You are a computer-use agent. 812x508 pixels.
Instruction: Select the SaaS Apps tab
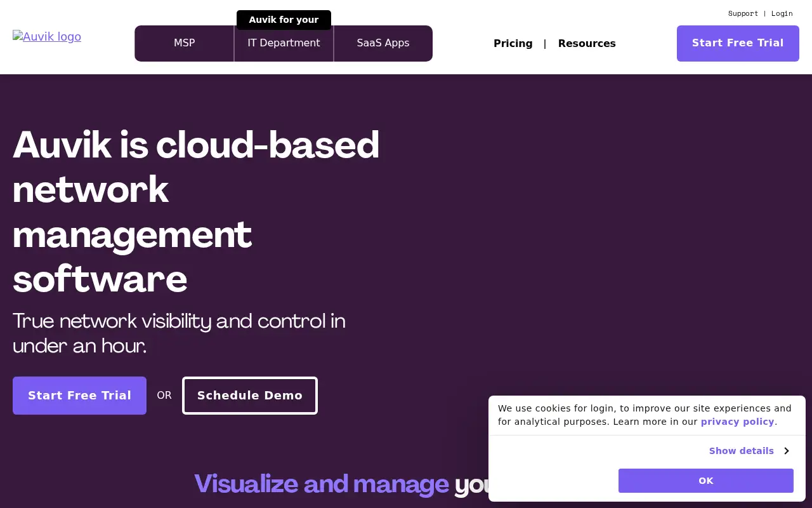pos(383,43)
